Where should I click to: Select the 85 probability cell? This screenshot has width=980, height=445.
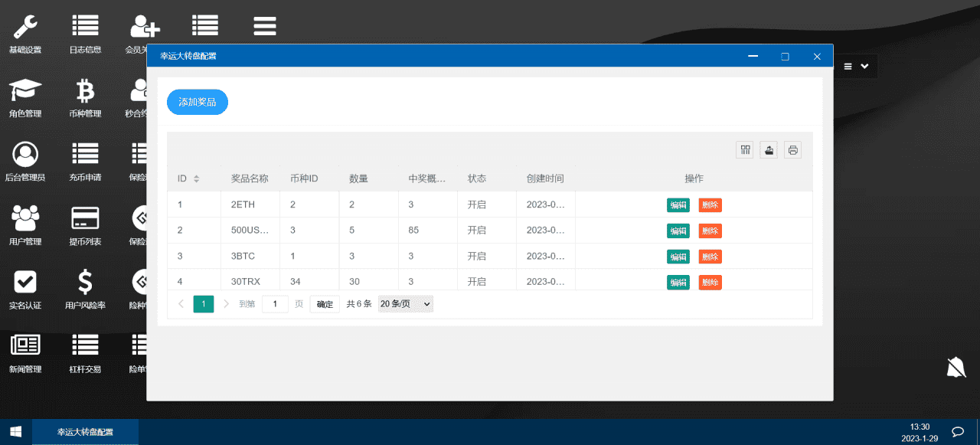pyautogui.click(x=428, y=230)
